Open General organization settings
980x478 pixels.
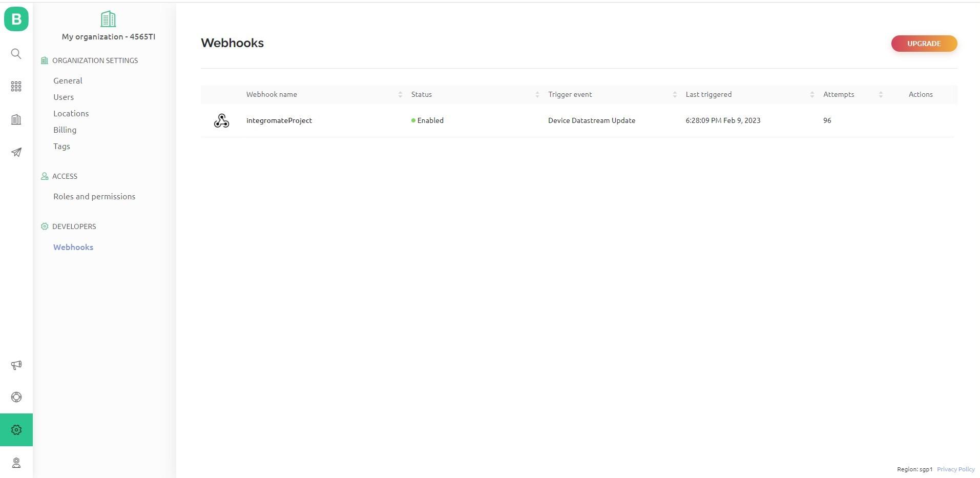click(x=68, y=80)
